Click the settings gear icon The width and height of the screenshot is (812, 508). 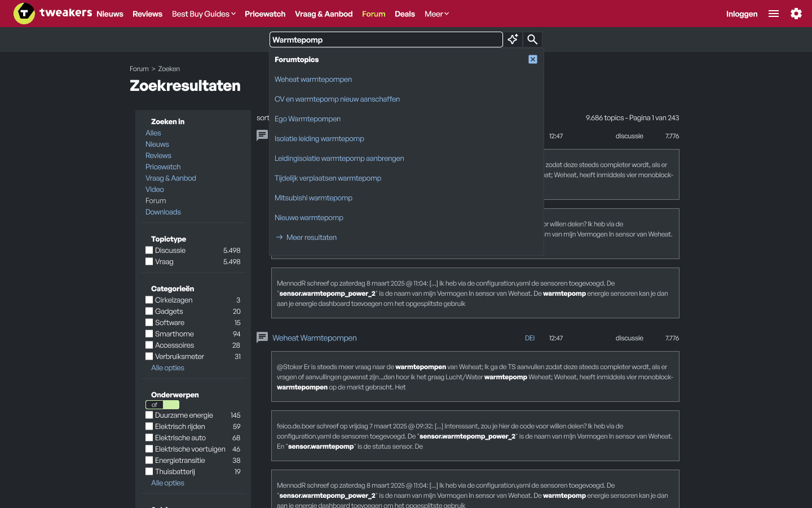point(796,14)
